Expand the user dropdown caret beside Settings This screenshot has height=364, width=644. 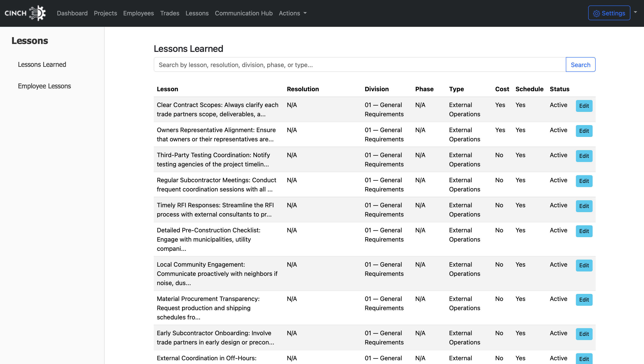click(635, 12)
